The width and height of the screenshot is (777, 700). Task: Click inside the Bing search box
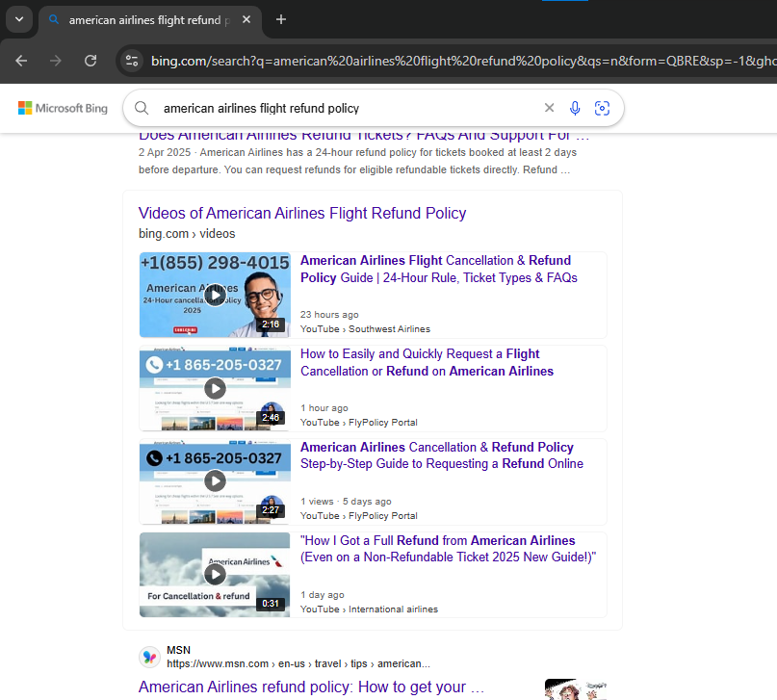tap(347, 109)
